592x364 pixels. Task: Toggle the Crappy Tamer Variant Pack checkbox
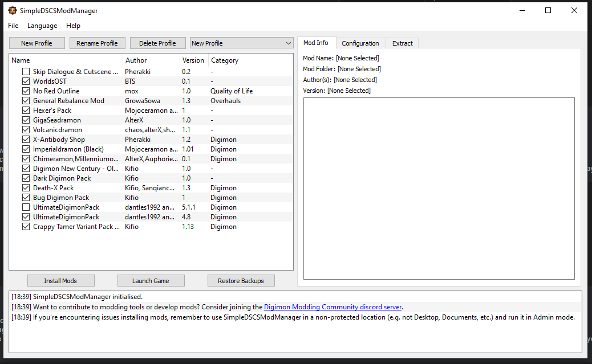coord(26,226)
